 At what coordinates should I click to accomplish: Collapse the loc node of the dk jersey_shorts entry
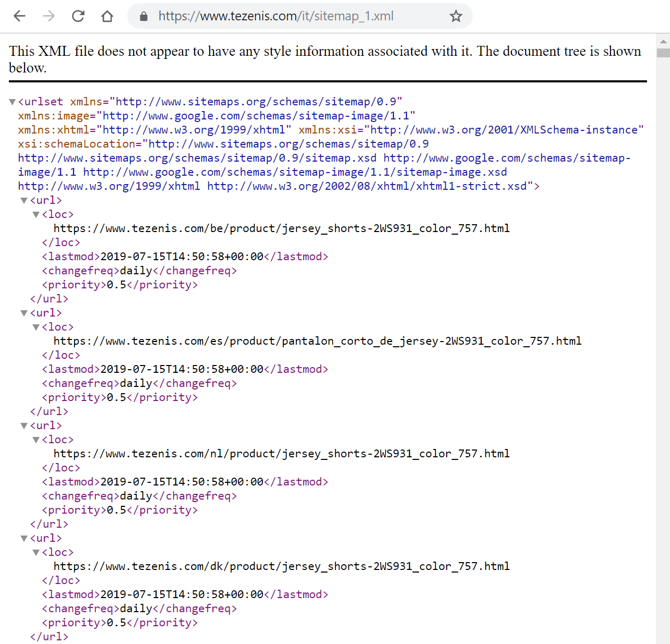[36, 553]
